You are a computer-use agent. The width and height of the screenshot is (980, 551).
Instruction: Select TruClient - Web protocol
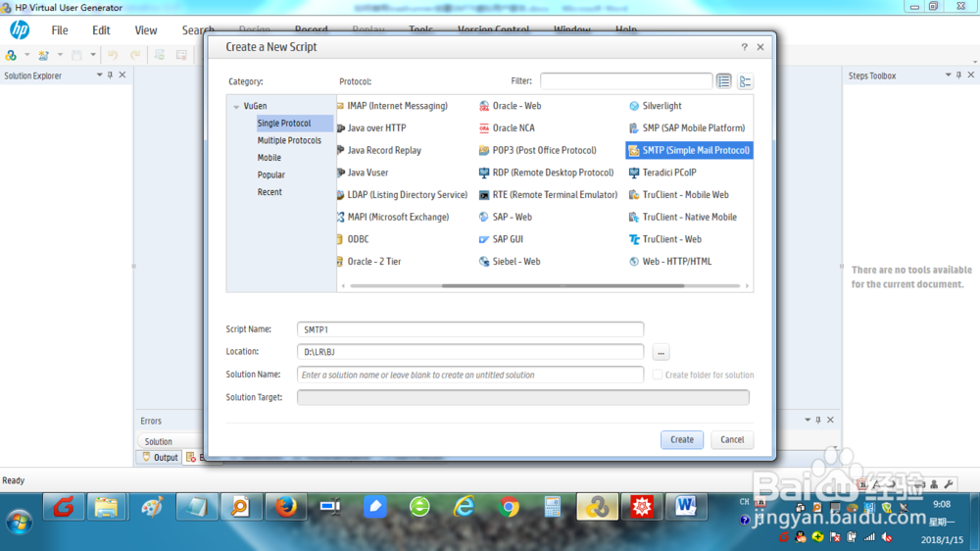665,239
